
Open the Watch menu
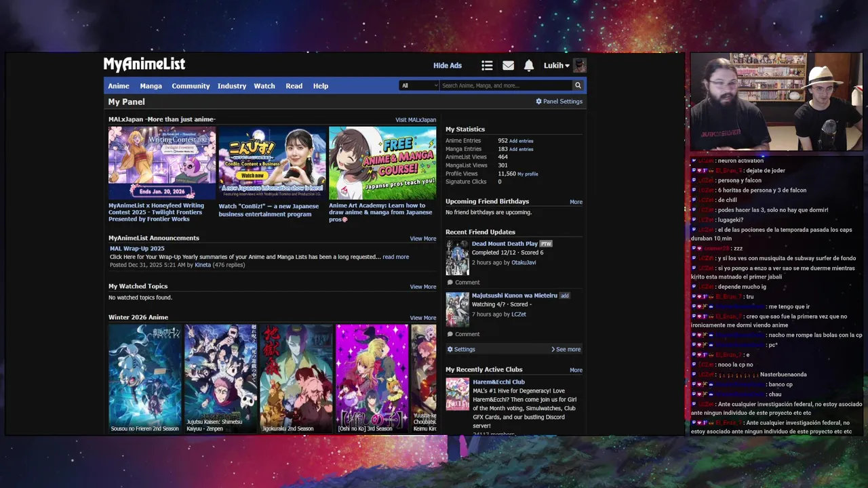pos(264,86)
